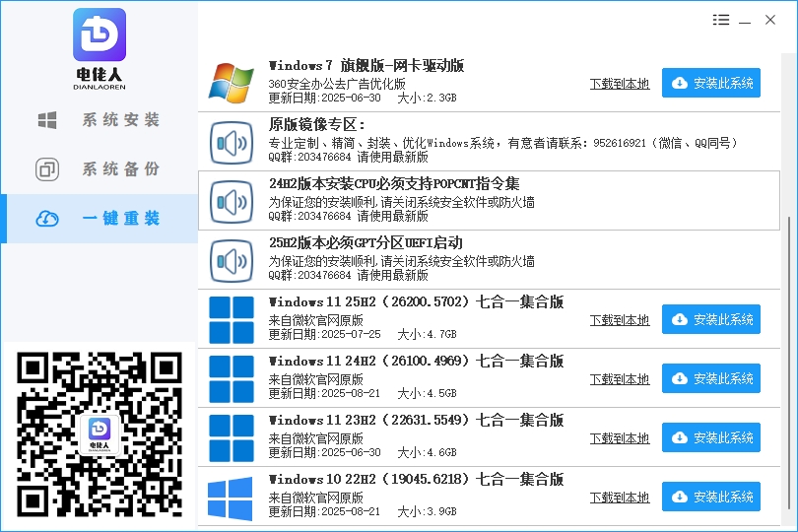The width and height of the screenshot is (798, 532).
Task: Open the 系统安装 section
Action: (100, 120)
